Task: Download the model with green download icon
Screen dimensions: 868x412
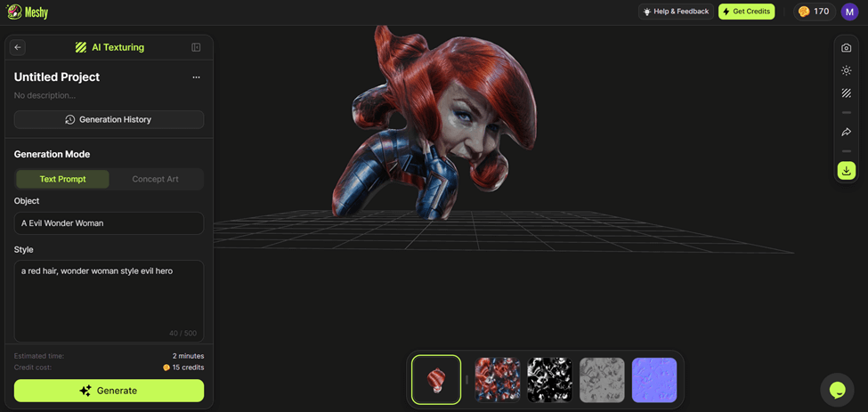Action: click(x=846, y=170)
